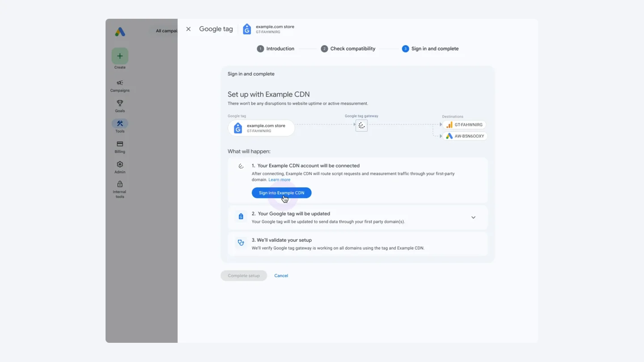Click the GT-FAHWNIRG ID under header store name
Screen dimensions: 644x362
[268, 32]
